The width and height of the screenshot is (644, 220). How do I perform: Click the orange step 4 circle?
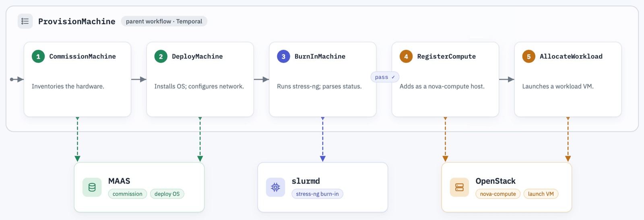(x=406, y=56)
